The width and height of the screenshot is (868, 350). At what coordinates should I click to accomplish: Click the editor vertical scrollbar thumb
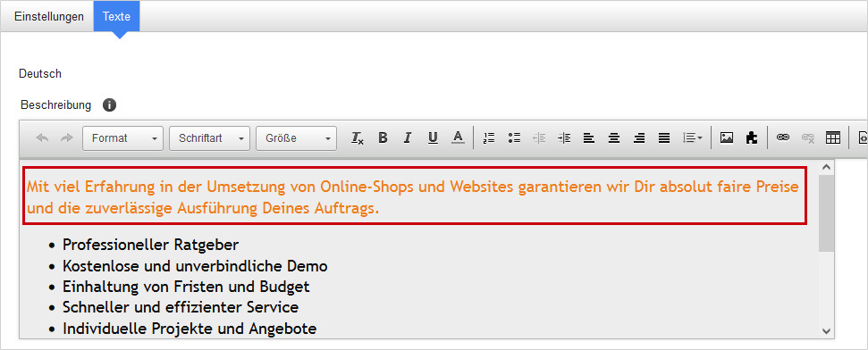[827, 213]
